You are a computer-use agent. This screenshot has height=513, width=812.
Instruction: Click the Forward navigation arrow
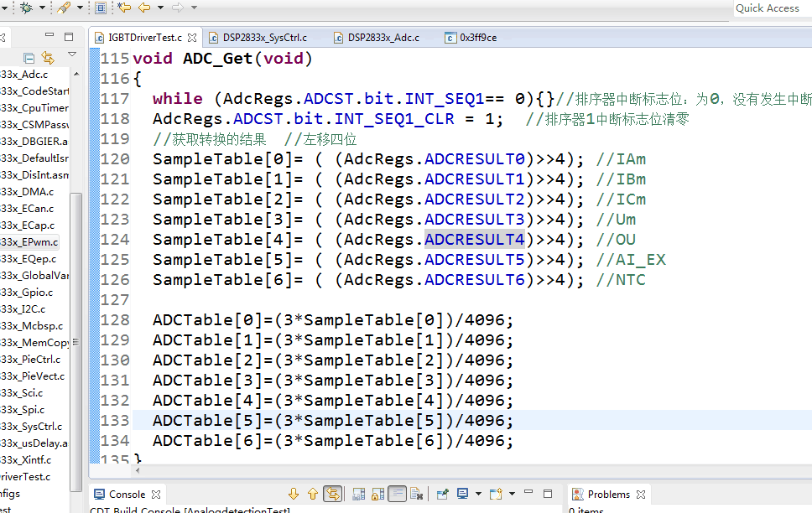pos(178,8)
